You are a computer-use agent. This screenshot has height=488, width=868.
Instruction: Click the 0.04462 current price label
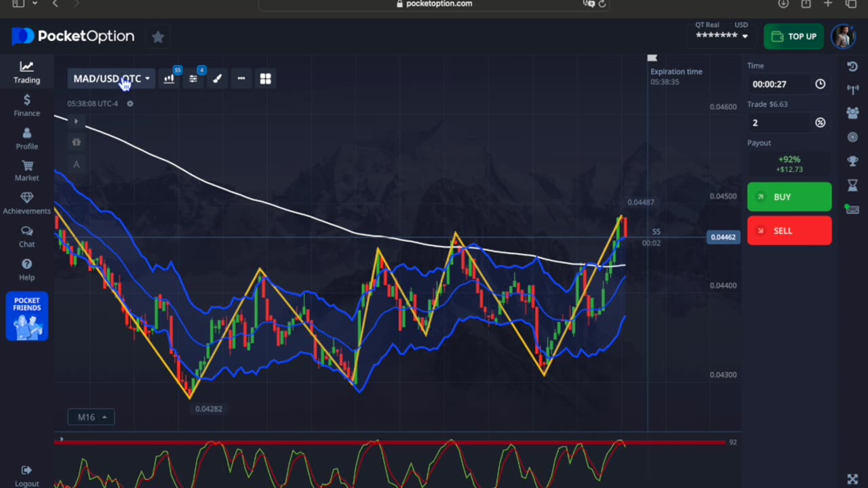click(723, 237)
